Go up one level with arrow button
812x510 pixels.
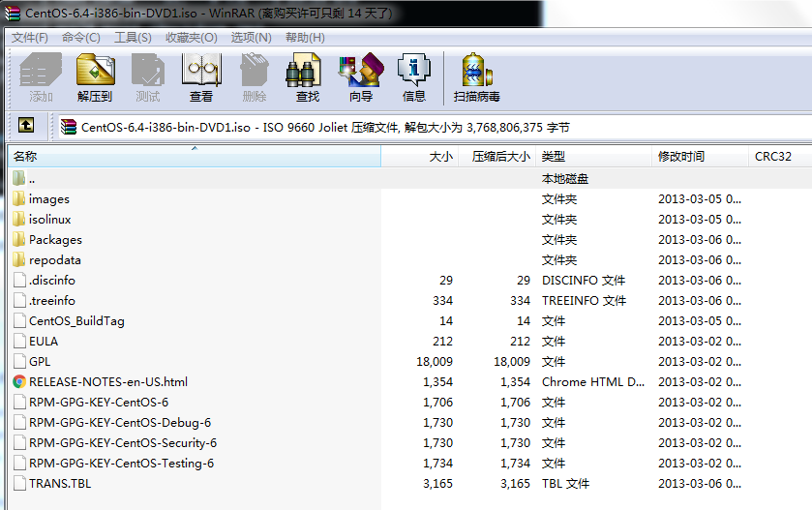tap(26, 125)
